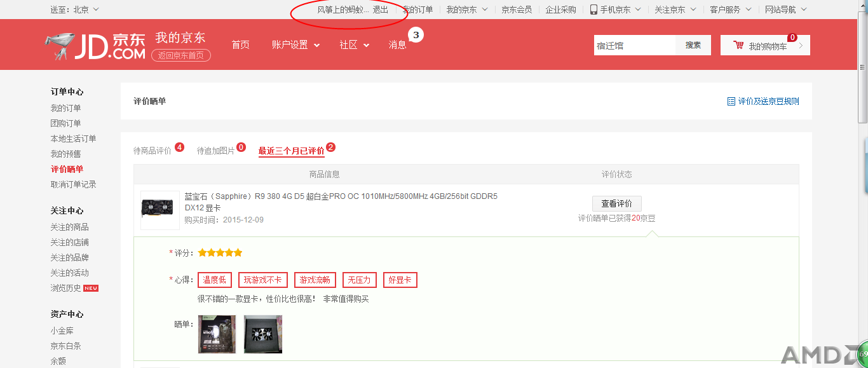Viewport: 868px width, 368px height.
Task: Open the 账户设置 dropdown menu
Action: click(295, 44)
